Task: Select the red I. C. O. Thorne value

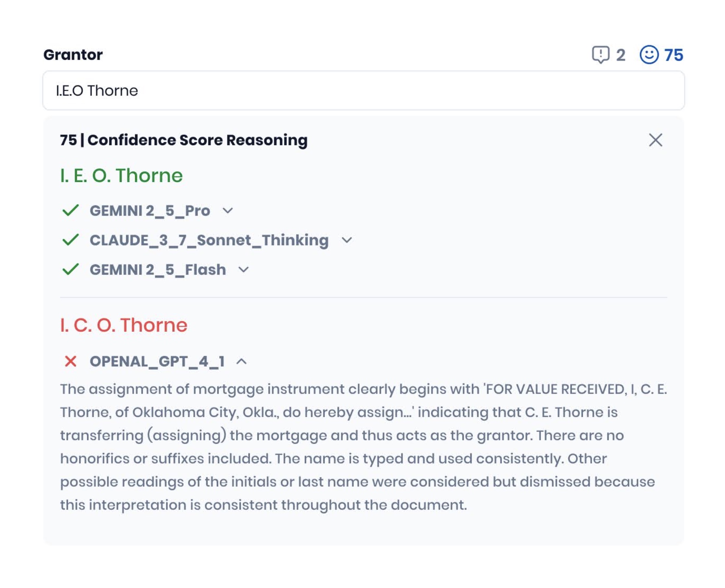Action: click(x=124, y=325)
